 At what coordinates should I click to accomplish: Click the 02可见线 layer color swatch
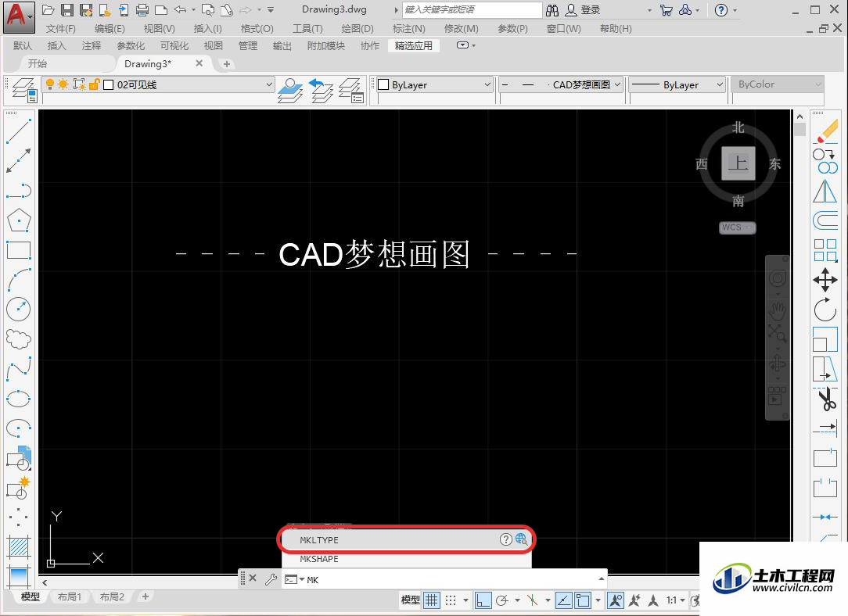108,84
